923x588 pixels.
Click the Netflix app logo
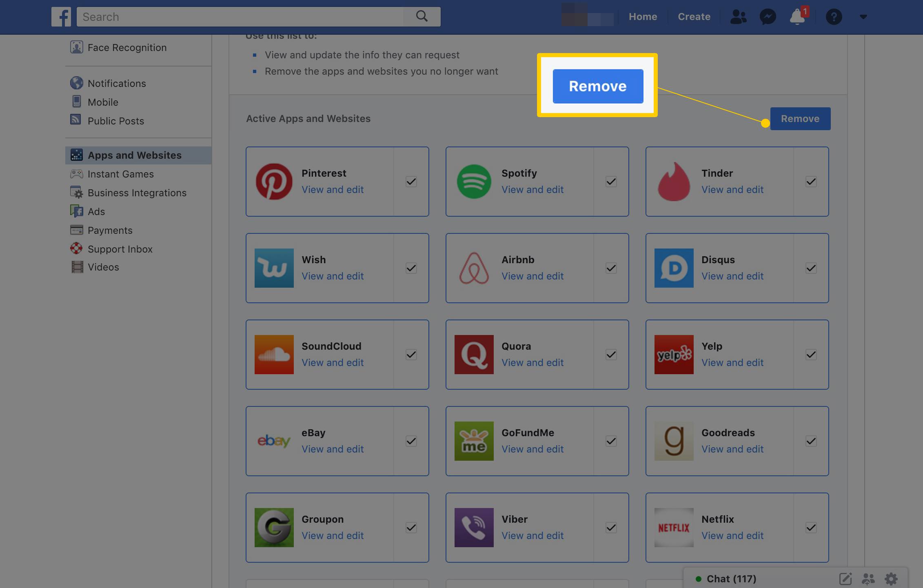[674, 528]
